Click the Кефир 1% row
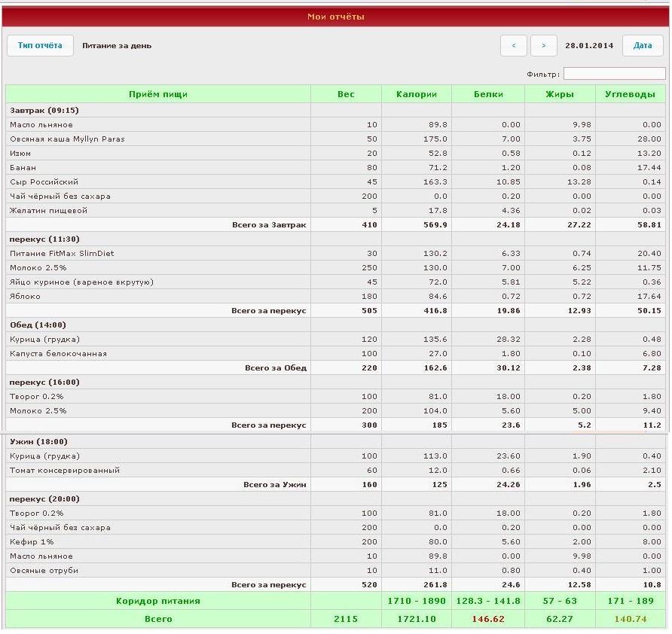 coord(335,542)
